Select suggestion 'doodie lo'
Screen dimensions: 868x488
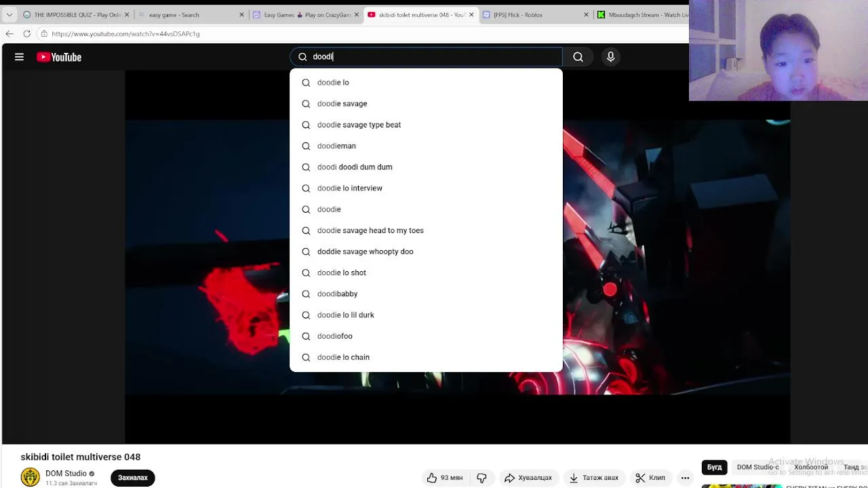426,83
